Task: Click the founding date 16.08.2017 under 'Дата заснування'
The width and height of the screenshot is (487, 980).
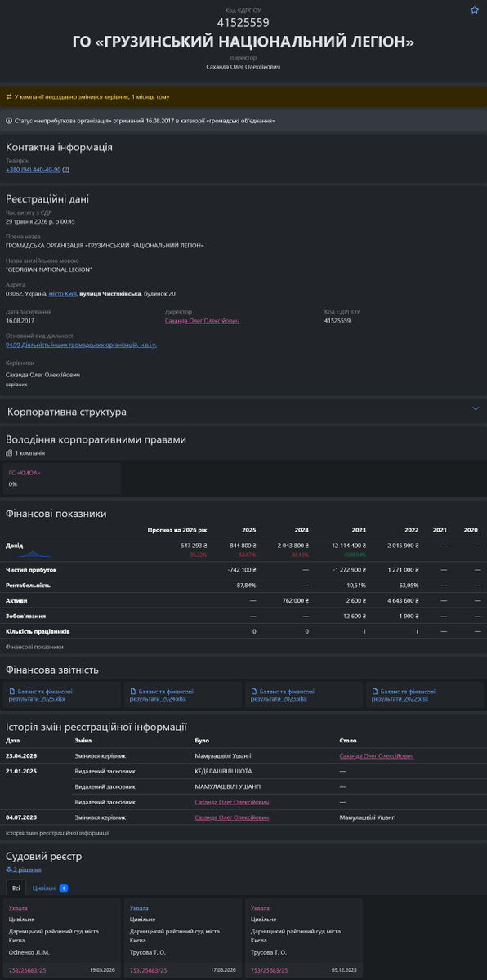Action: [20, 321]
